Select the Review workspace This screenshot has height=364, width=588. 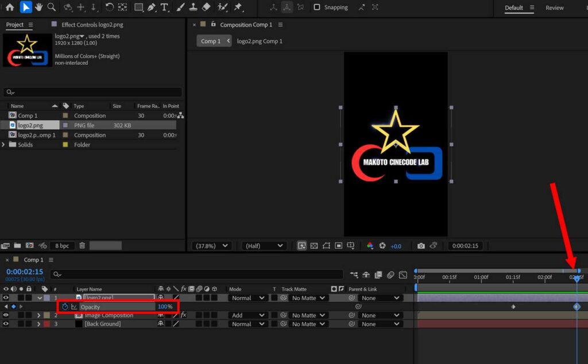554,7
